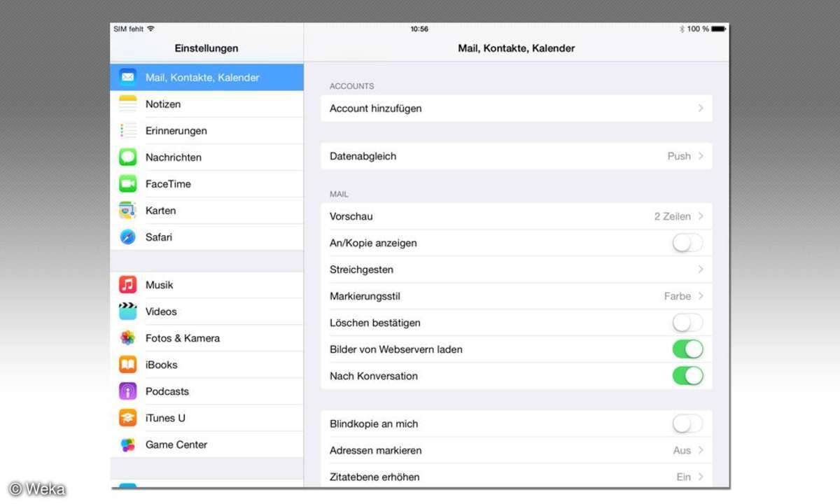Tap the orange iBooks icon
840x504 pixels.
click(x=127, y=364)
